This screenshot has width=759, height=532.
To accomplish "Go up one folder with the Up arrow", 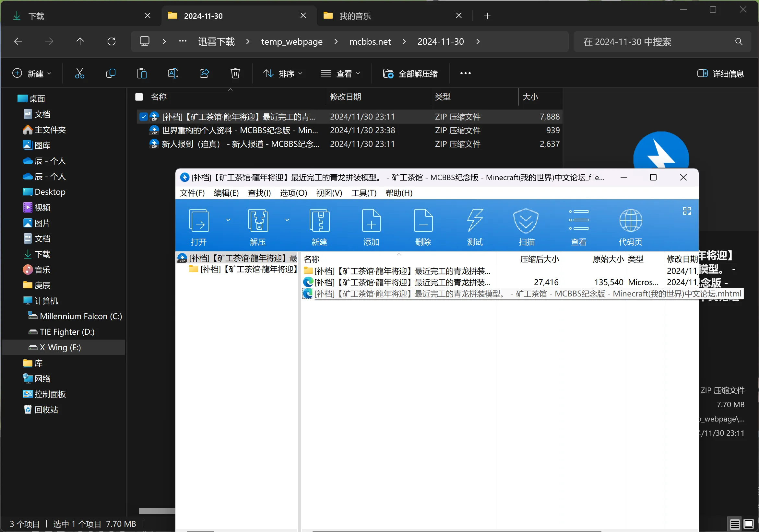I will 80,41.
